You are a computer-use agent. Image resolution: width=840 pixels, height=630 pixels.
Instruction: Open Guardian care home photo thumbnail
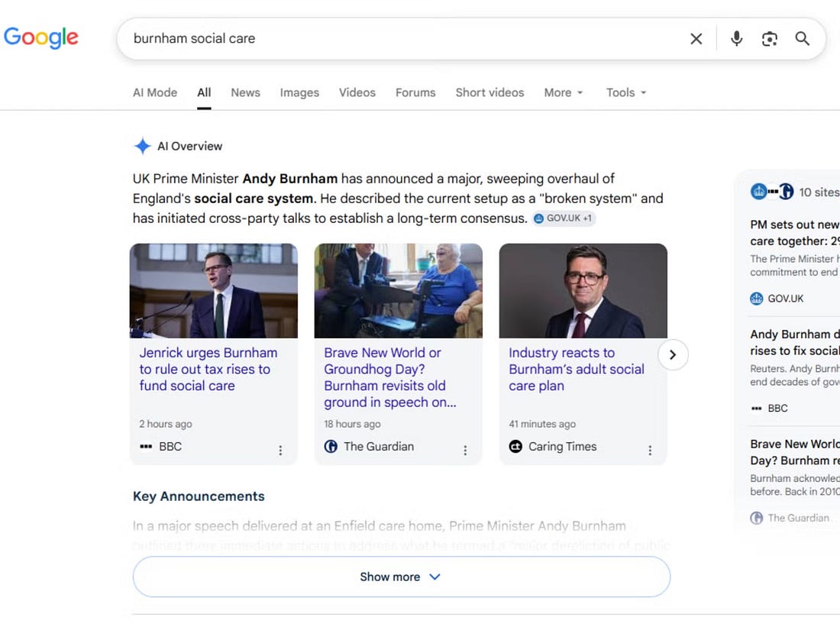point(398,291)
